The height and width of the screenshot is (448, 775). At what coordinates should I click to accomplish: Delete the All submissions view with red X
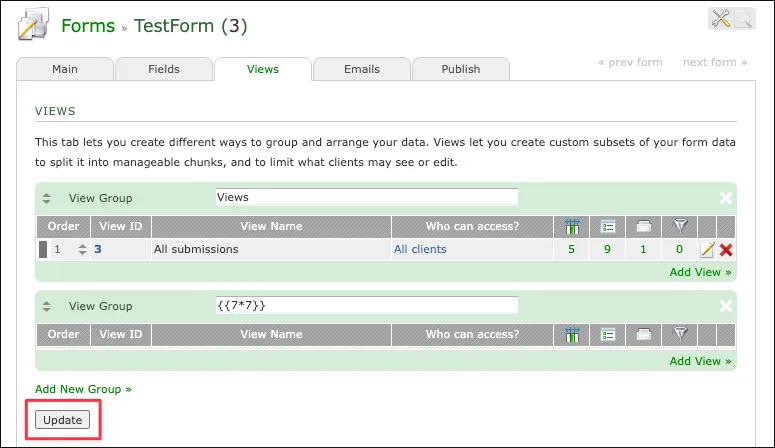[x=726, y=249]
